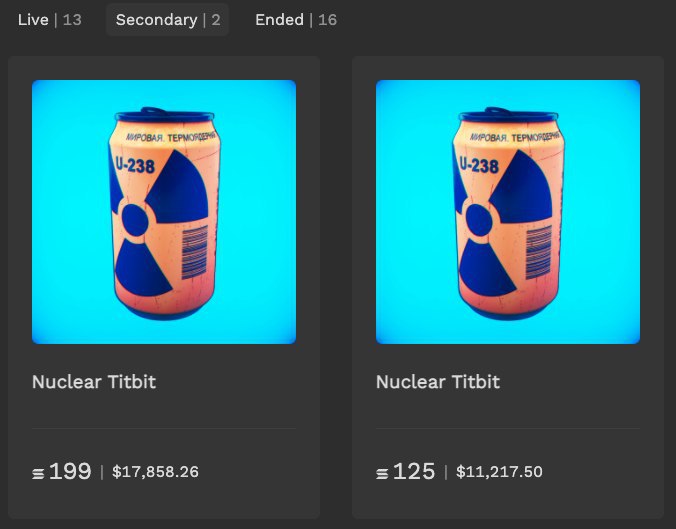Click the U-238 label on the 199 listing's can
676x529 pixels.
point(135,166)
